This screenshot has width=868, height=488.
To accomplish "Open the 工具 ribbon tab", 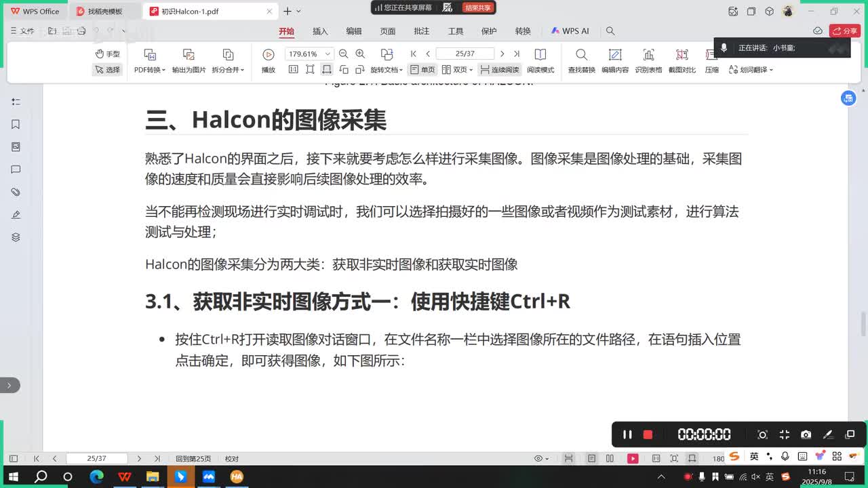I will 456,31.
